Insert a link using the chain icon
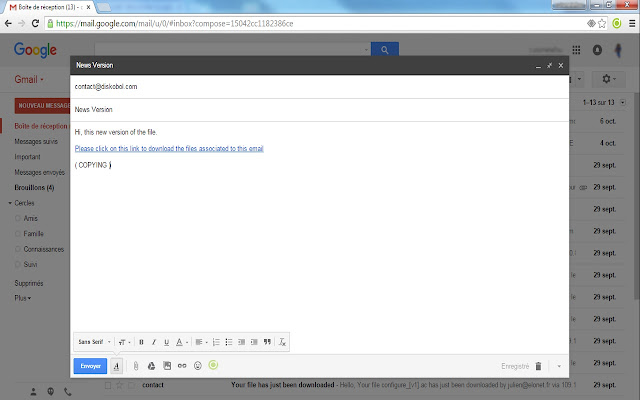This screenshot has width=640, height=400. coord(182,366)
